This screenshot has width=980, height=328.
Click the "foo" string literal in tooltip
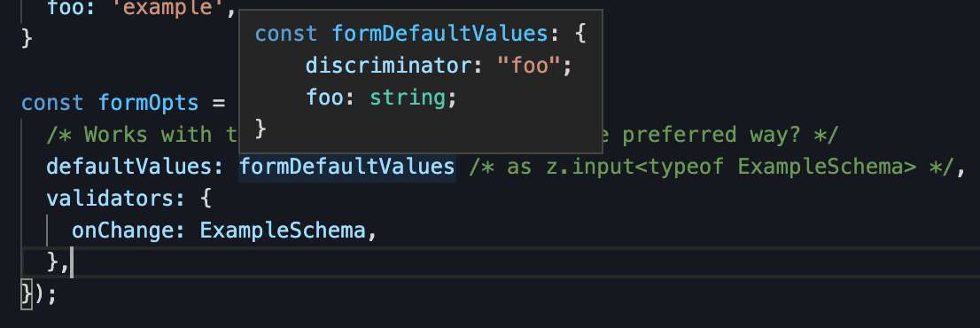click(x=527, y=66)
